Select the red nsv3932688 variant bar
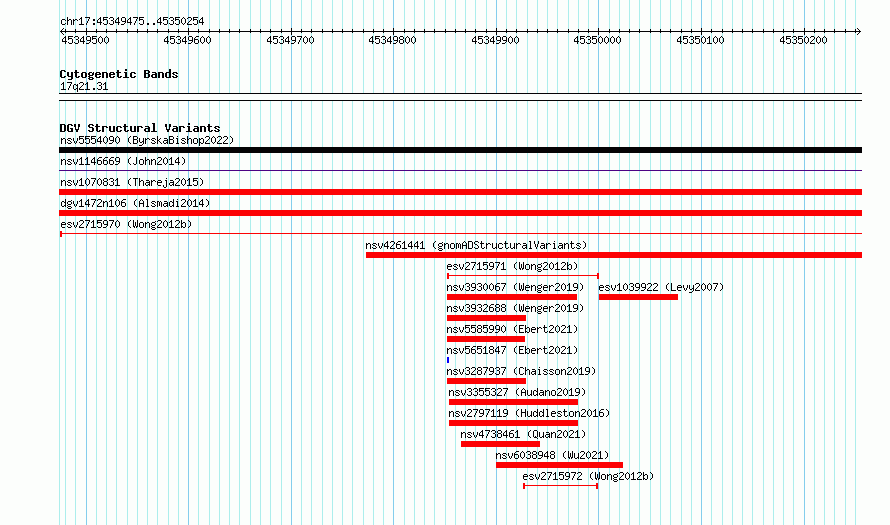890x525 pixels. point(486,318)
